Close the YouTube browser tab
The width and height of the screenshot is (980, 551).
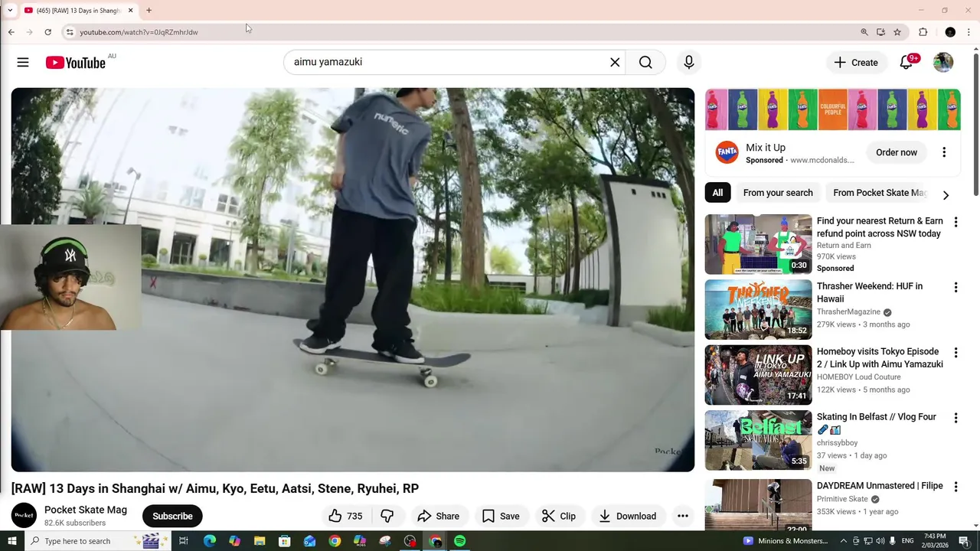pos(130,11)
